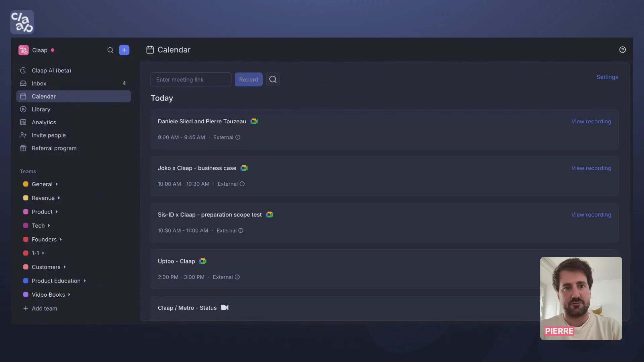The width and height of the screenshot is (644, 362).
Task: Open the Claap workspace switcher in the sidebar
Action: click(x=36, y=50)
